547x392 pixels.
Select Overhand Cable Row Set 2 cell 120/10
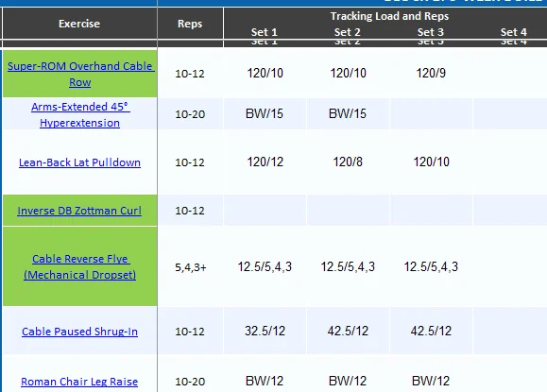349,74
